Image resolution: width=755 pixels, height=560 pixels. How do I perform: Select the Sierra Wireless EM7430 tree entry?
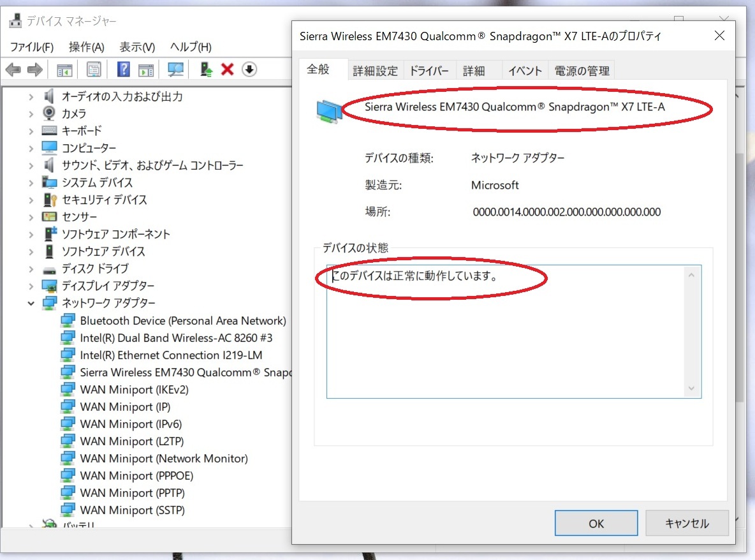click(186, 372)
